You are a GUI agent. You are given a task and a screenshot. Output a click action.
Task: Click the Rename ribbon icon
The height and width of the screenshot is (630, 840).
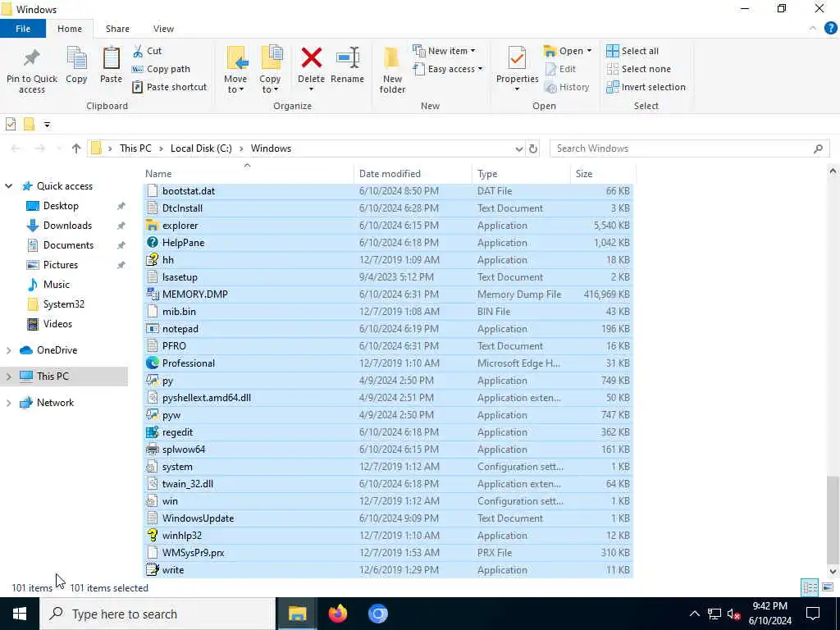[x=348, y=58]
